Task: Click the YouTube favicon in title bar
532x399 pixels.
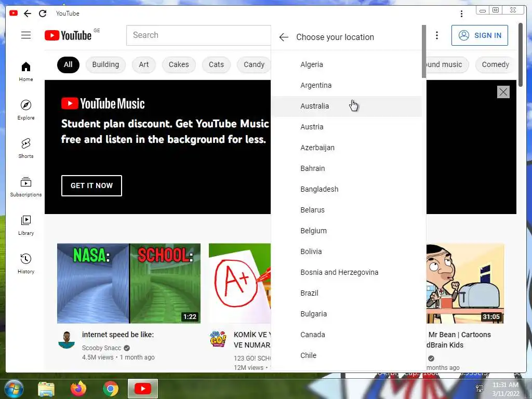Action: click(x=14, y=13)
